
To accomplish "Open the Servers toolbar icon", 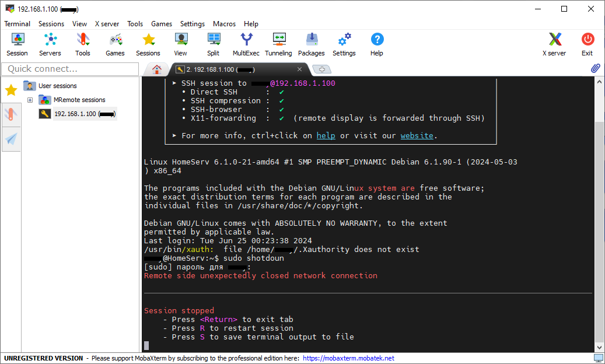I will [x=50, y=44].
